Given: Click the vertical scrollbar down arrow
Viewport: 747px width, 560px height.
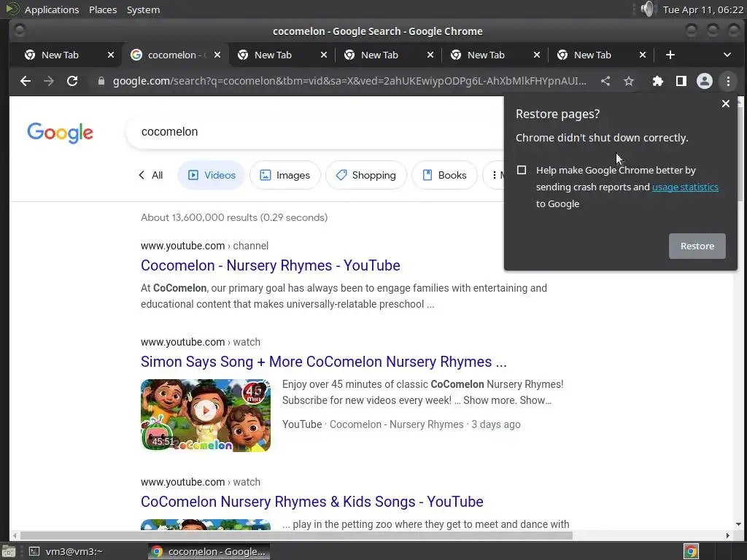Looking at the screenshot, I should click(738, 524).
